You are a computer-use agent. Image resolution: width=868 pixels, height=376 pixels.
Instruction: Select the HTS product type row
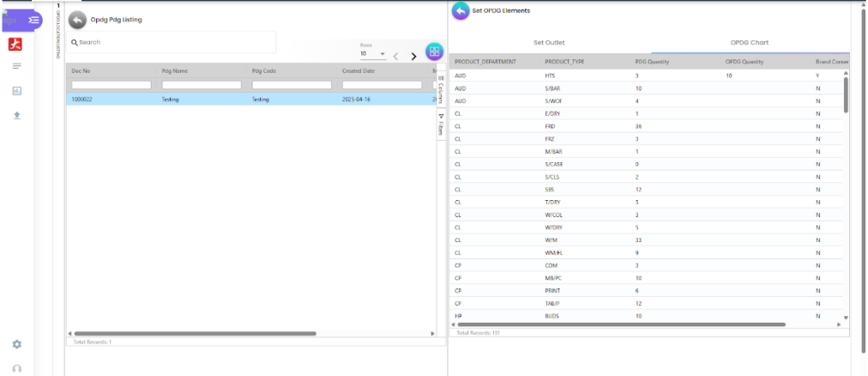pyautogui.click(x=646, y=75)
